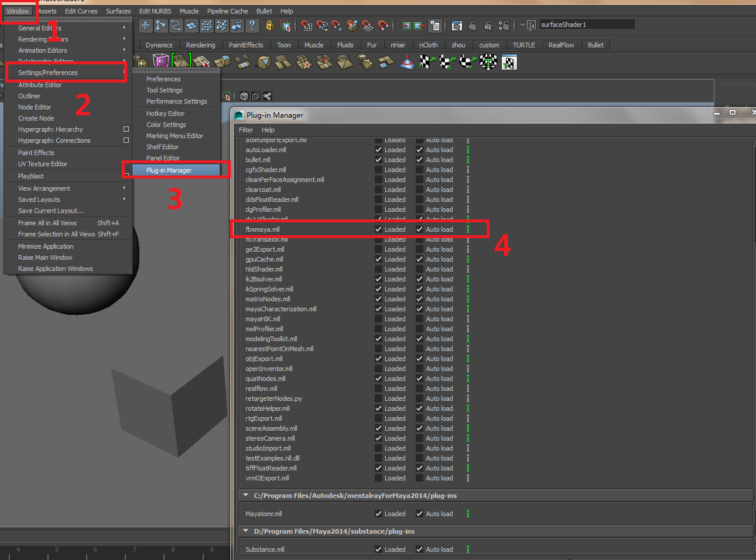The image size is (756, 560).
Task: Toggle Loaded for objExport.mll
Action: click(x=378, y=359)
